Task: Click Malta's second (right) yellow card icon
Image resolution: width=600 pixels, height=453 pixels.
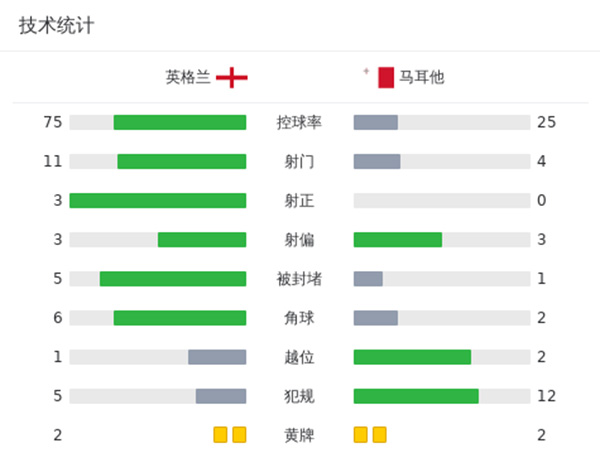Action: pos(380,435)
